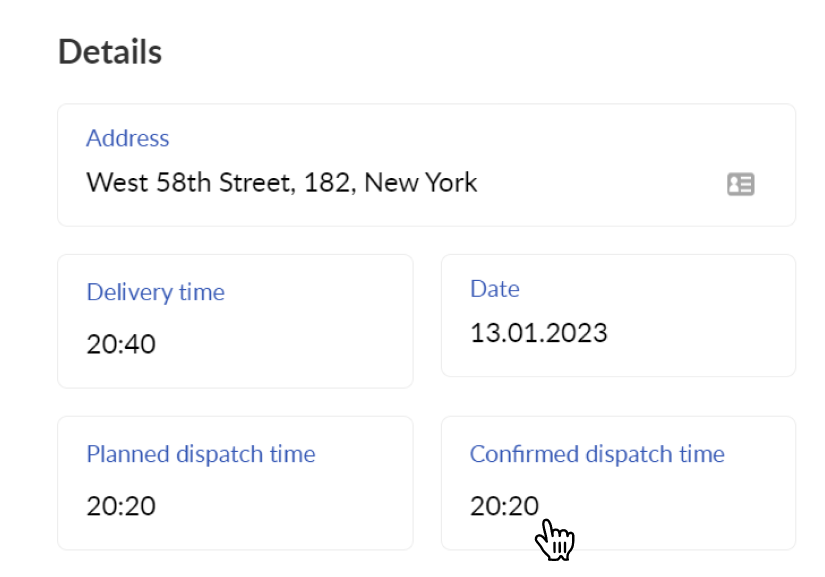Select the house number 182 in address
The height and width of the screenshot is (577, 825).
click(x=327, y=183)
